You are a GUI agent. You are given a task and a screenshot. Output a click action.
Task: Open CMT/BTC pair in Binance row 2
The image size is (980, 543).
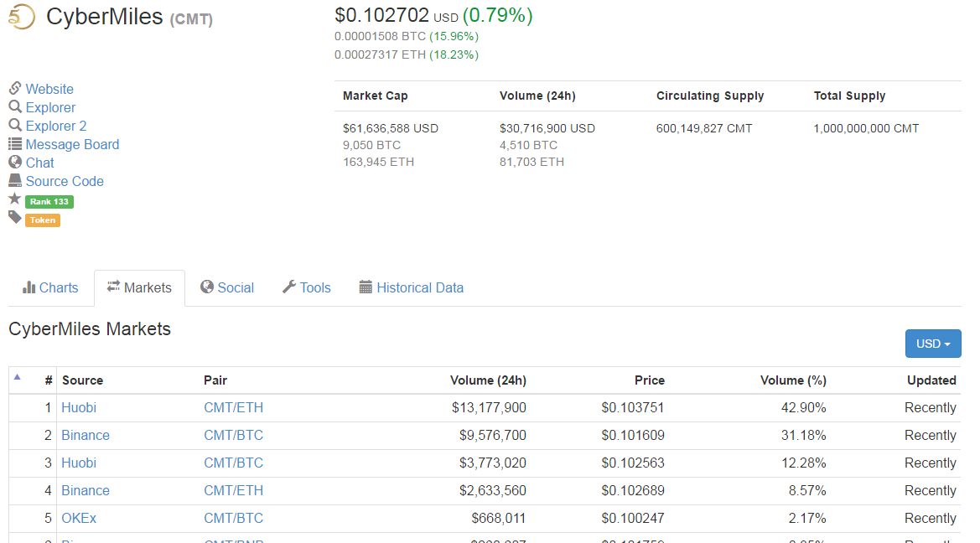point(233,435)
